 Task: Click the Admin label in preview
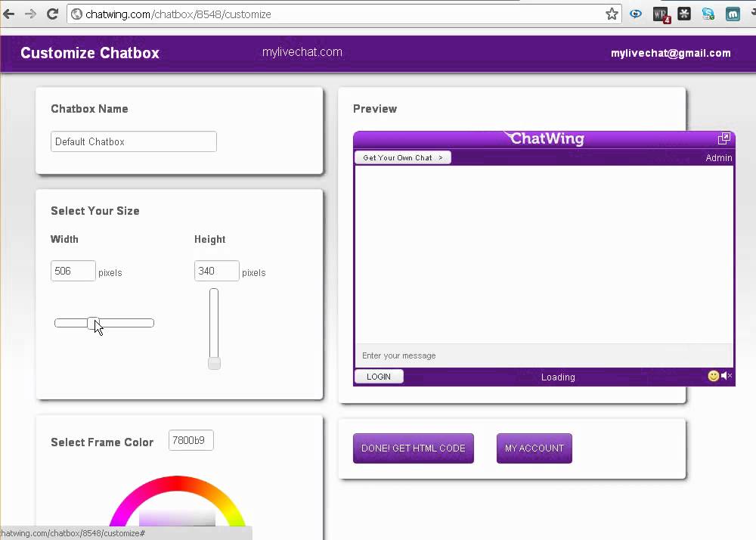[x=719, y=157]
